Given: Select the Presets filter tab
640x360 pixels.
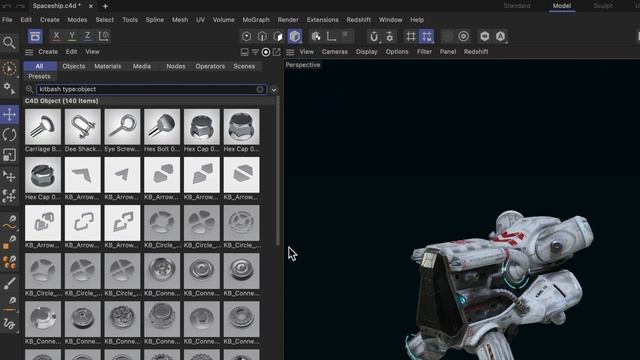Looking at the screenshot, I should tap(40, 76).
